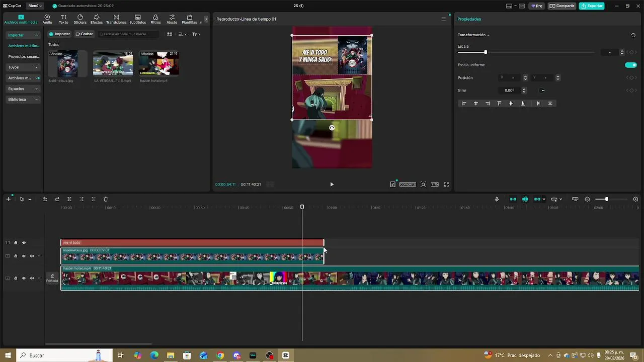Select the loskimetsus.jpg thumbnail
This screenshot has height=362, width=644.
point(67,63)
